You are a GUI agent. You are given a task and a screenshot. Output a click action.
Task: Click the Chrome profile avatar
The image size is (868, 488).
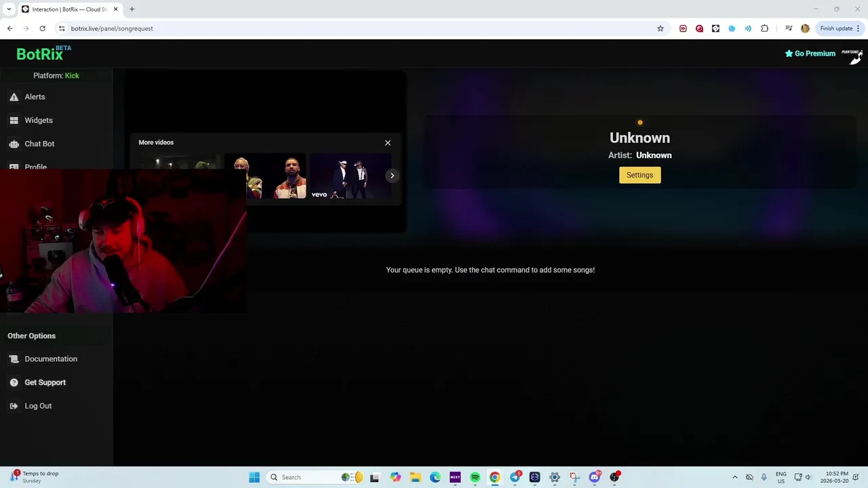[805, 28]
